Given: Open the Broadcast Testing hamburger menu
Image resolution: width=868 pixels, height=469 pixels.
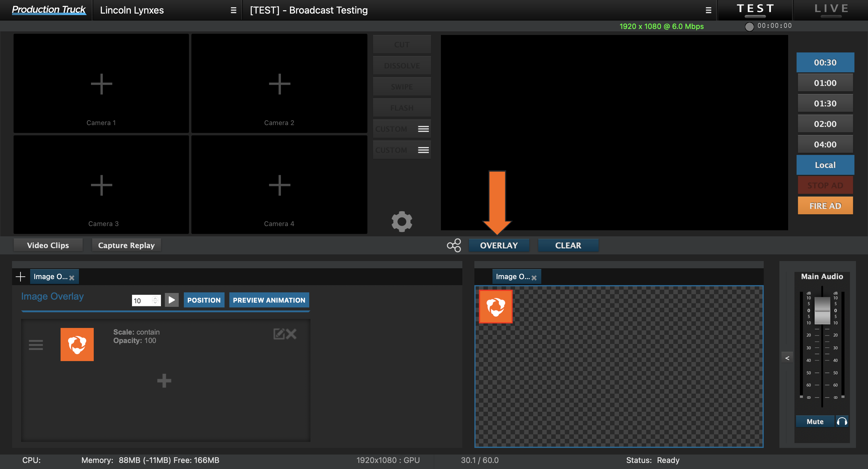Looking at the screenshot, I should 708,11.
